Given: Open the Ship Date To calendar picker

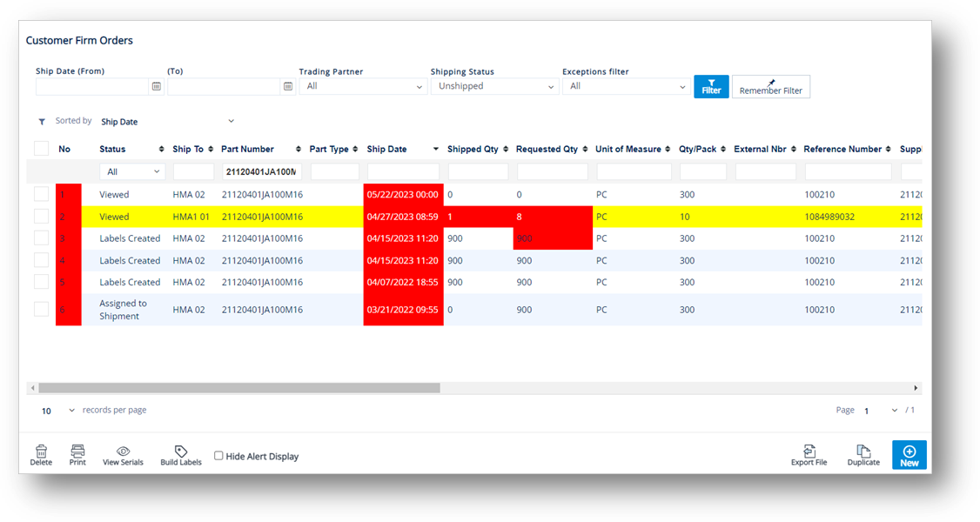Looking at the screenshot, I should (x=287, y=86).
